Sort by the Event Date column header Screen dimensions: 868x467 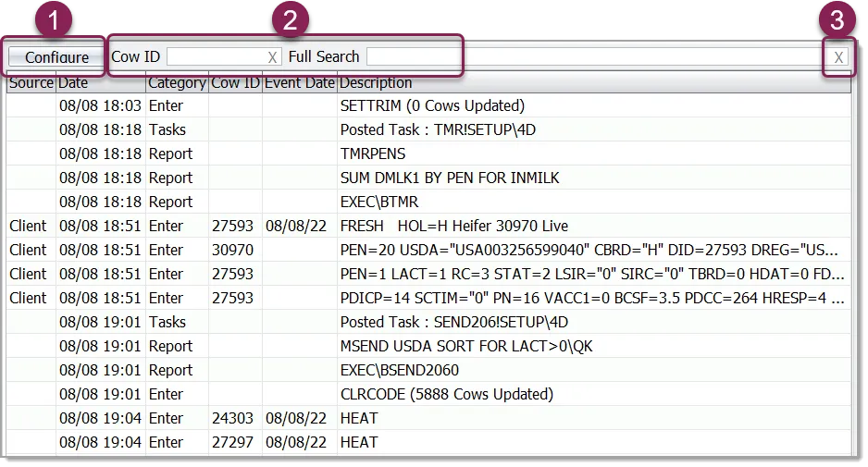coord(300,83)
